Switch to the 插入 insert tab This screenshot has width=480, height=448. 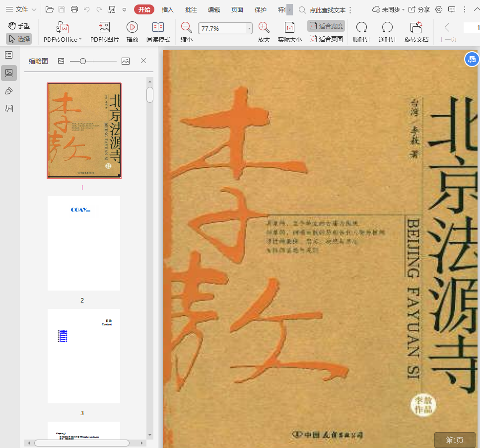pyautogui.click(x=168, y=9)
